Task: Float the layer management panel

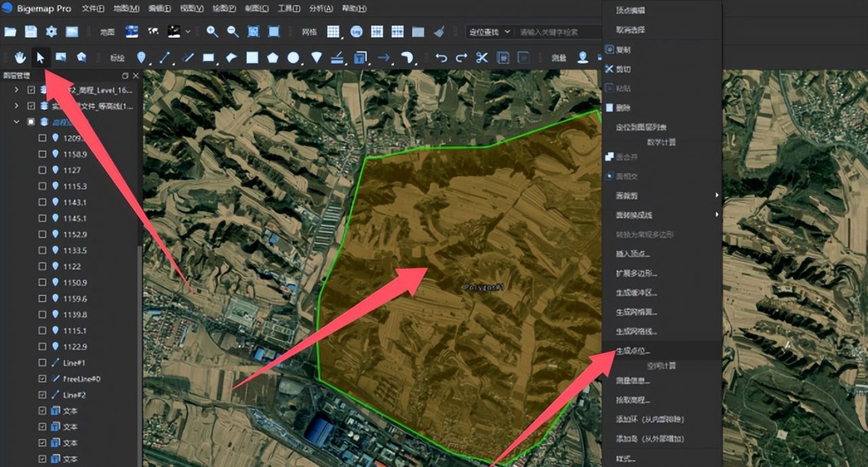Action: (125, 75)
